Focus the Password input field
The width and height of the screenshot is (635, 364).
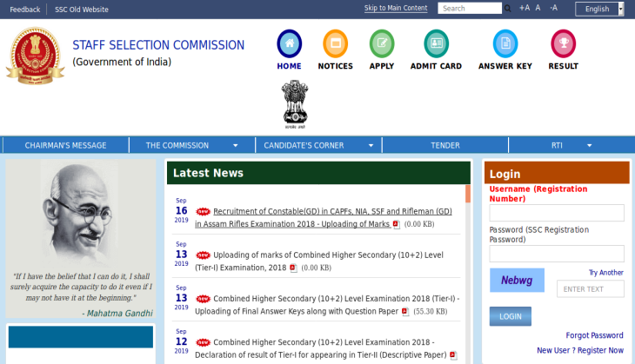(557, 254)
